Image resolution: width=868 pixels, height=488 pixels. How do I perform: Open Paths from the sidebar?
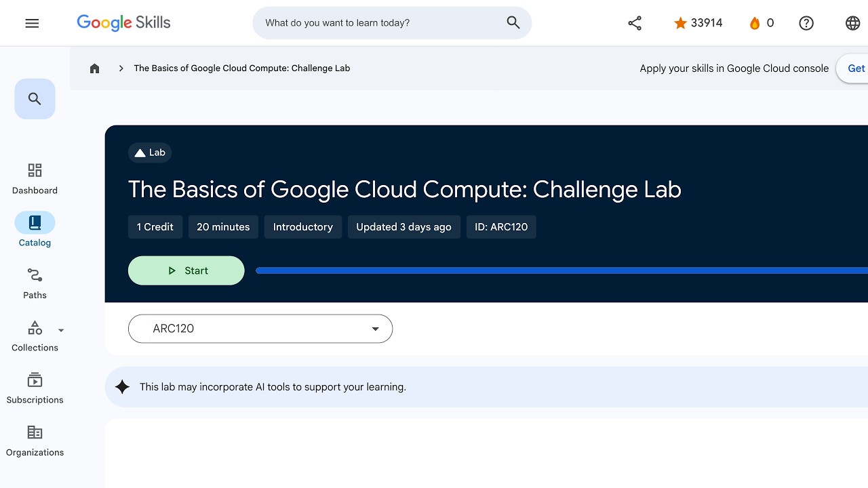coord(35,283)
